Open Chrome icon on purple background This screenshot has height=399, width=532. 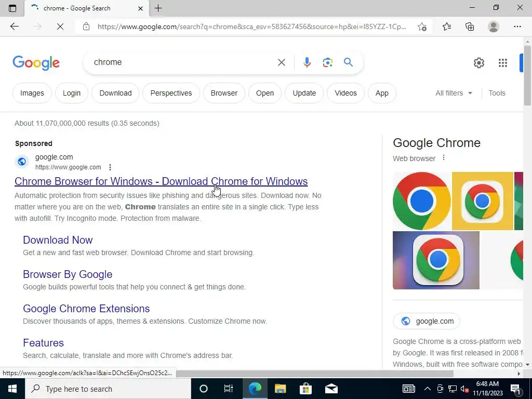436,260
